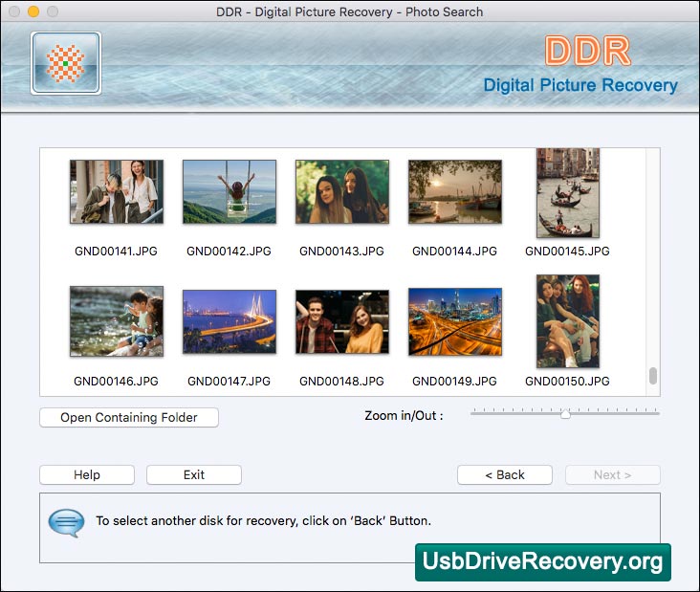This screenshot has width=700, height=592.
Task: Select the GND00147.JPG bridge thumbnail
Action: click(x=230, y=321)
